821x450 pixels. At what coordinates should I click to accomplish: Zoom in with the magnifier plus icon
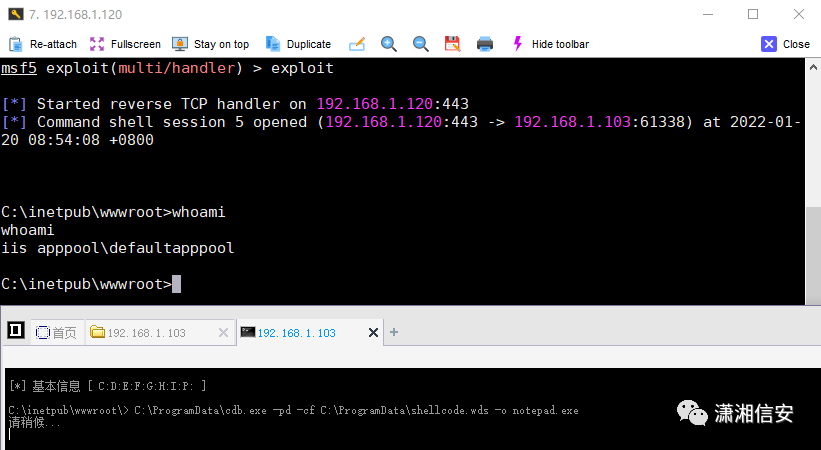(389, 44)
